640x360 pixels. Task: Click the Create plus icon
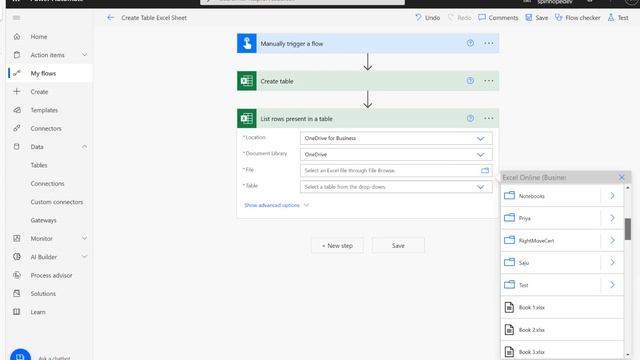pos(17,91)
